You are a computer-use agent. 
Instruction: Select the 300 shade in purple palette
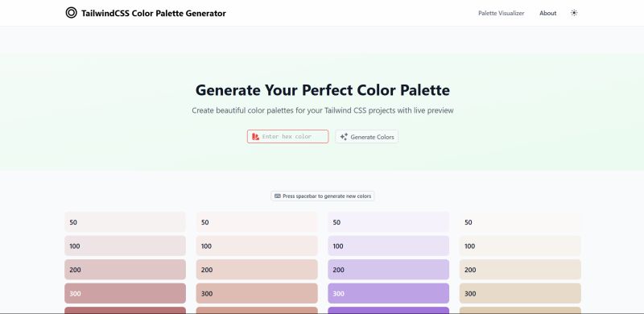(x=389, y=293)
